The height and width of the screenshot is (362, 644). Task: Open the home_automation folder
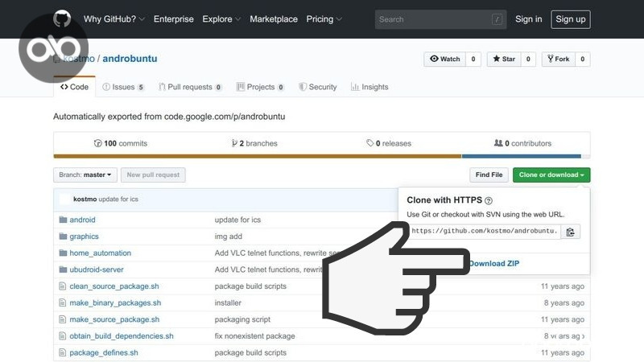coord(100,253)
